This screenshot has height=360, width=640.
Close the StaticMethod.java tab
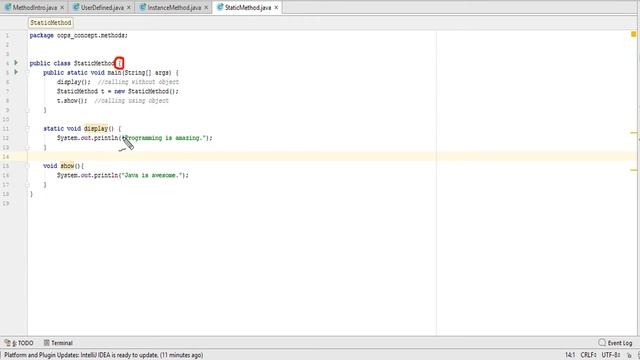(276, 7)
